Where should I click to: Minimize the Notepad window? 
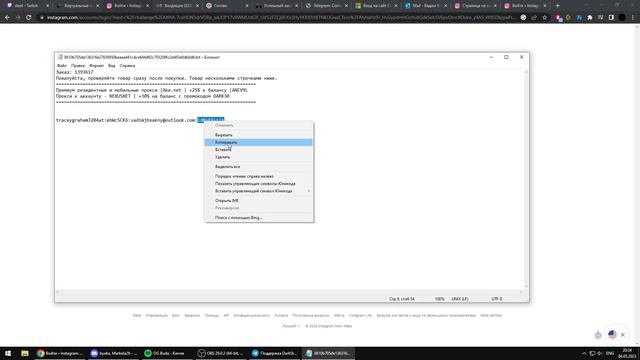pyautogui.click(x=491, y=57)
